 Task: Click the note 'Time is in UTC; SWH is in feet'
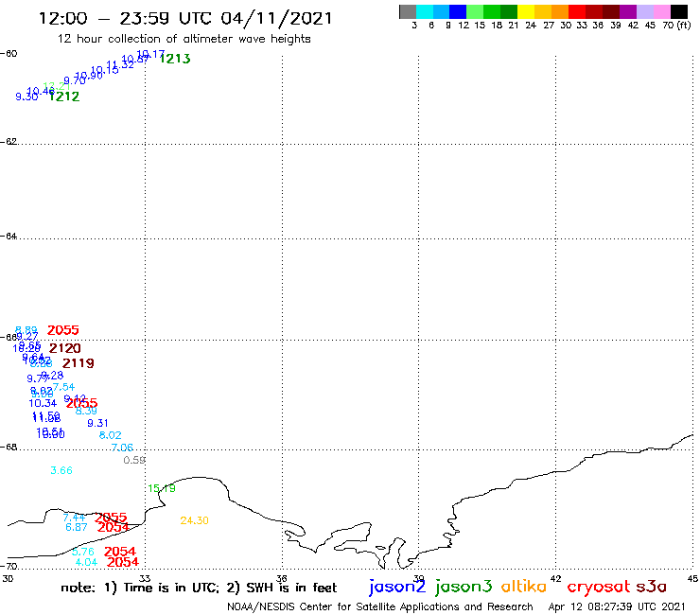pyautogui.click(x=199, y=588)
